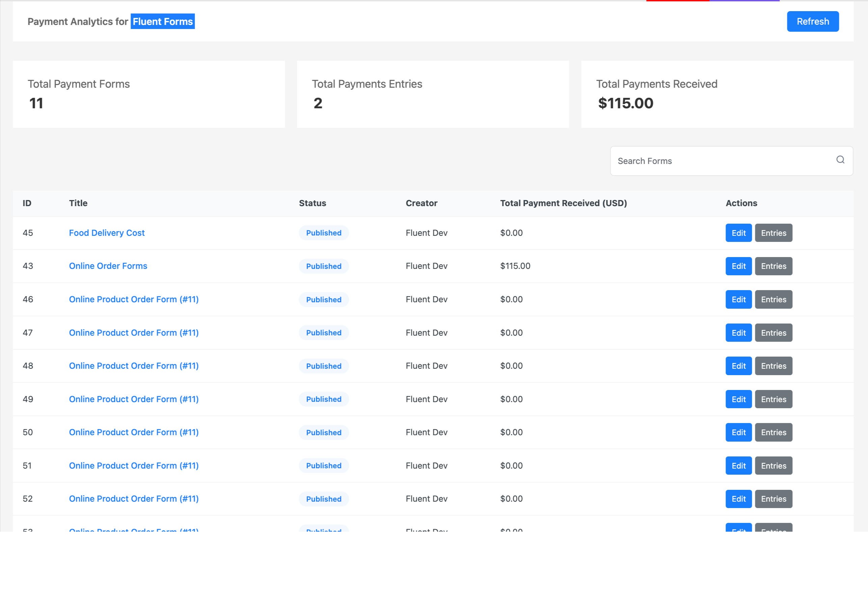This screenshot has height=615, width=868.
Task: Open Online Product Order Form for ID 50
Action: point(134,432)
